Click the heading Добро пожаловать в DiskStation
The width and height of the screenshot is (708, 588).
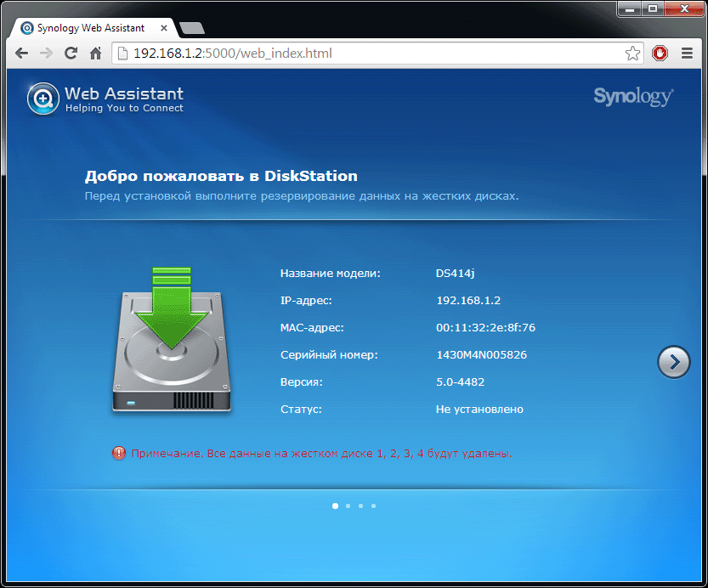coord(221,176)
